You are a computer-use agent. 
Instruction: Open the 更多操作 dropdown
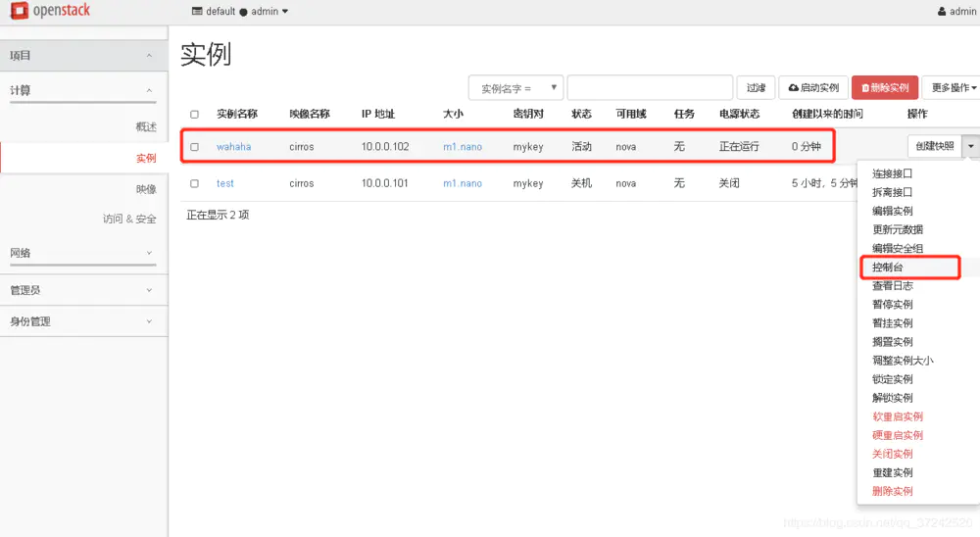(954, 88)
